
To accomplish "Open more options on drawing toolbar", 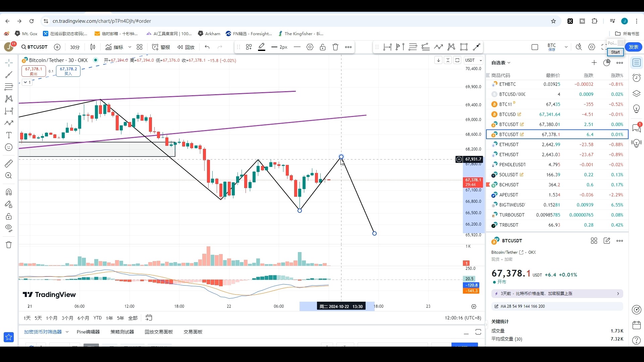I will [x=348, y=47].
